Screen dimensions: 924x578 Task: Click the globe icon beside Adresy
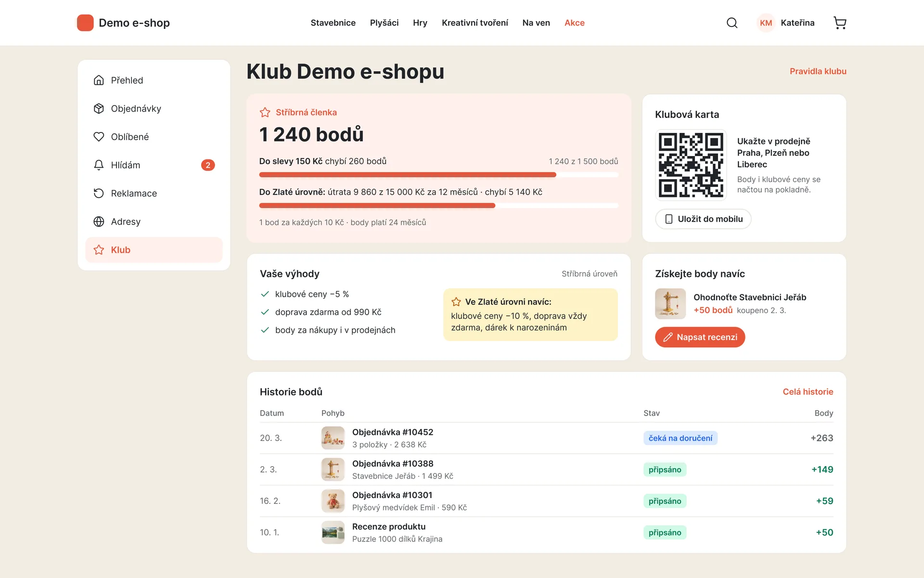99,222
